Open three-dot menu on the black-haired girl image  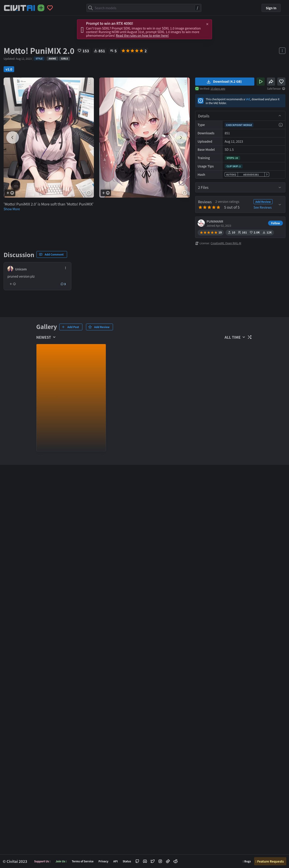point(89,82)
